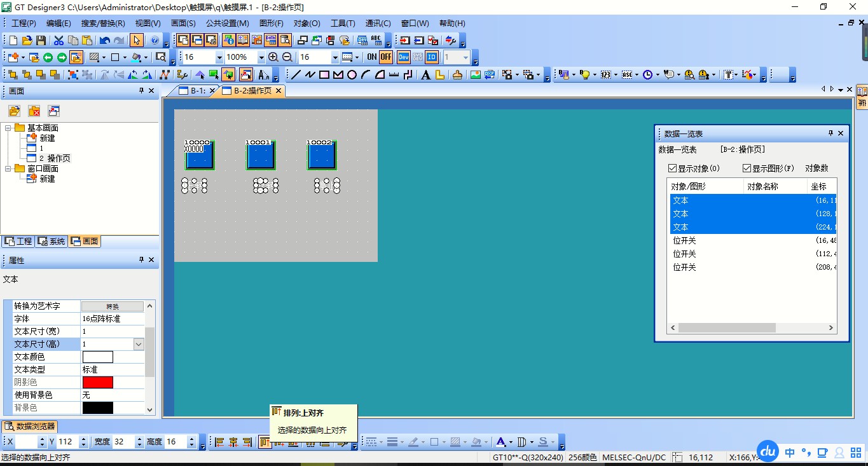Screen dimensions: 868x466
Task: Click the DXF import icon
Action: pos(489,74)
